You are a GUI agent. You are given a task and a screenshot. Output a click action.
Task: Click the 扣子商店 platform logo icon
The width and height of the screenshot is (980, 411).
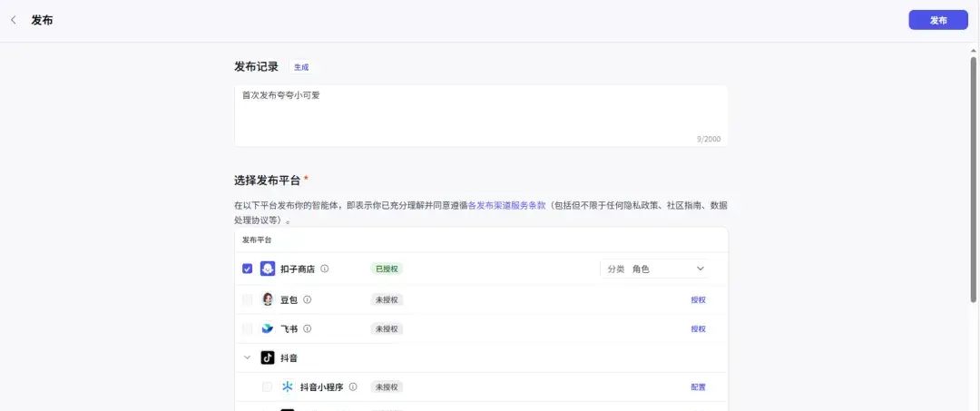pyautogui.click(x=268, y=269)
